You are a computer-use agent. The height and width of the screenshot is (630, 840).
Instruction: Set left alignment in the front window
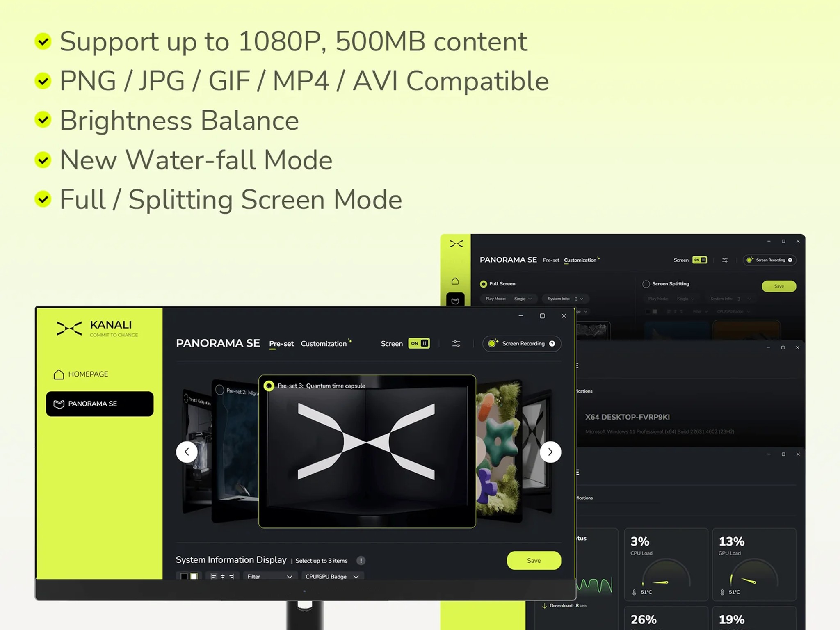coord(213,576)
